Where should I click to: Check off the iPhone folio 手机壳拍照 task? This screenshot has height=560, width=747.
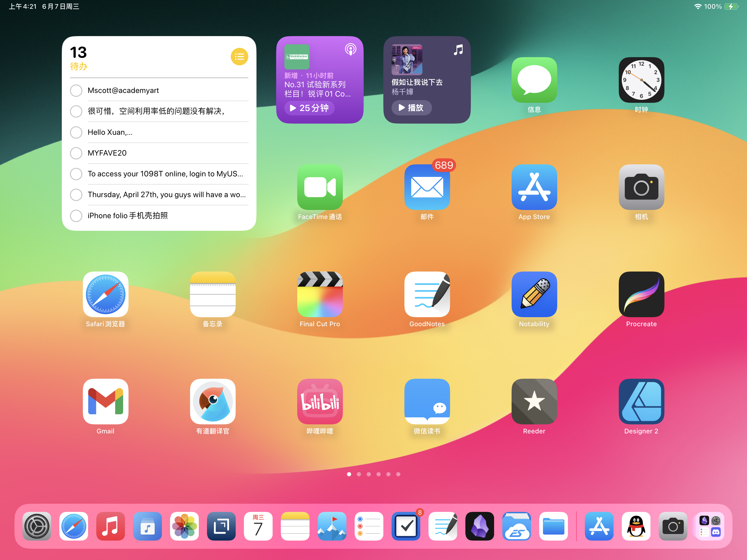pyautogui.click(x=76, y=216)
